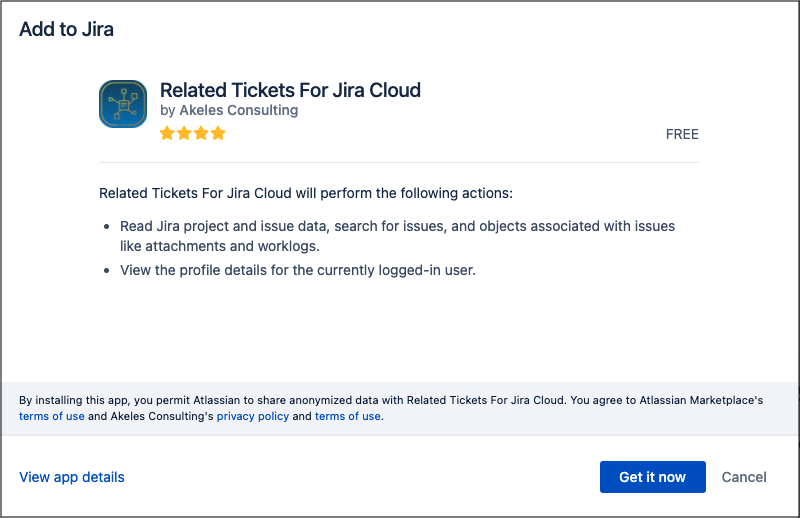Screen dimensions: 800x518
Task: Click the Related Tickets app logo icon
Action: [x=124, y=105]
